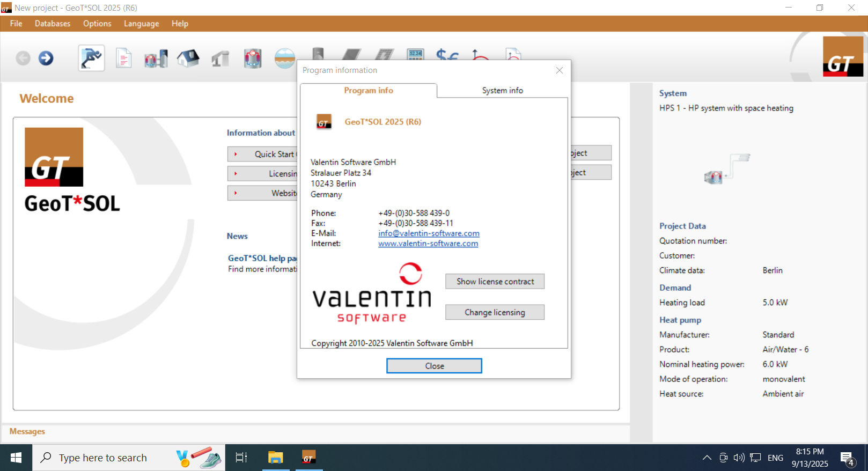
Task: Click the volume speaker tray icon
Action: (x=739, y=458)
